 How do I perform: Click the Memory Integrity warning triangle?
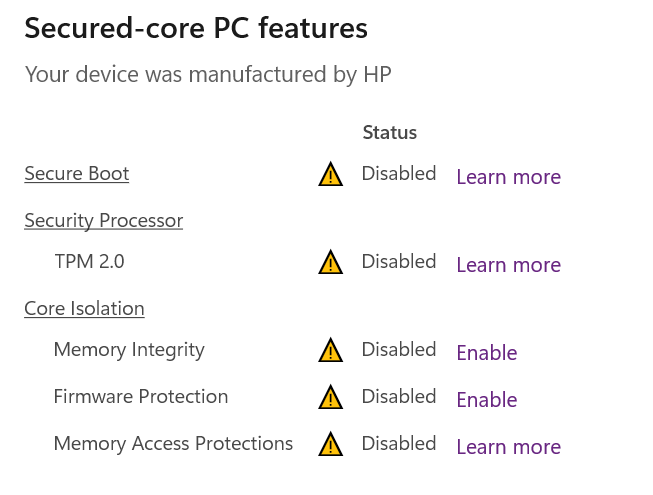click(331, 350)
